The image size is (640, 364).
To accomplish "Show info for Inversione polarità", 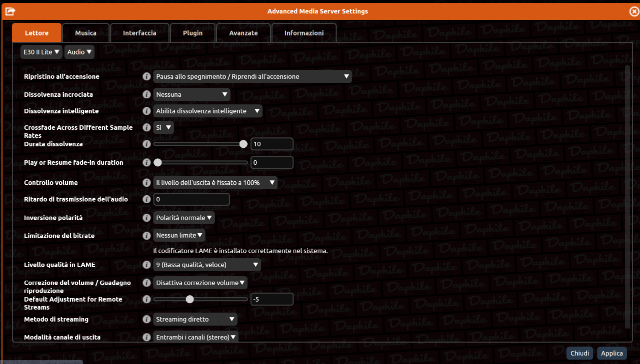I will pyautogui.click(x=146, y=218).
